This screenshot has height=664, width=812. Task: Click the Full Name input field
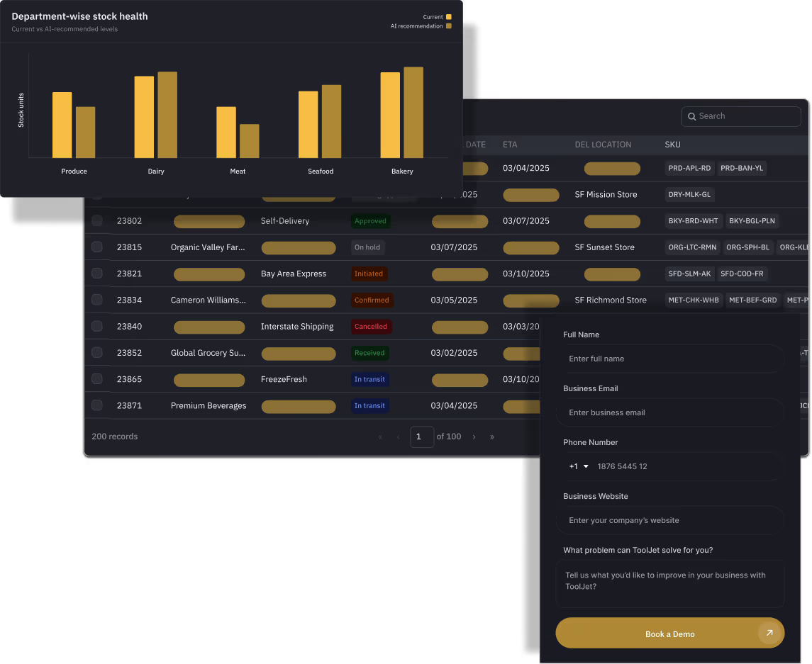(669, 359)
